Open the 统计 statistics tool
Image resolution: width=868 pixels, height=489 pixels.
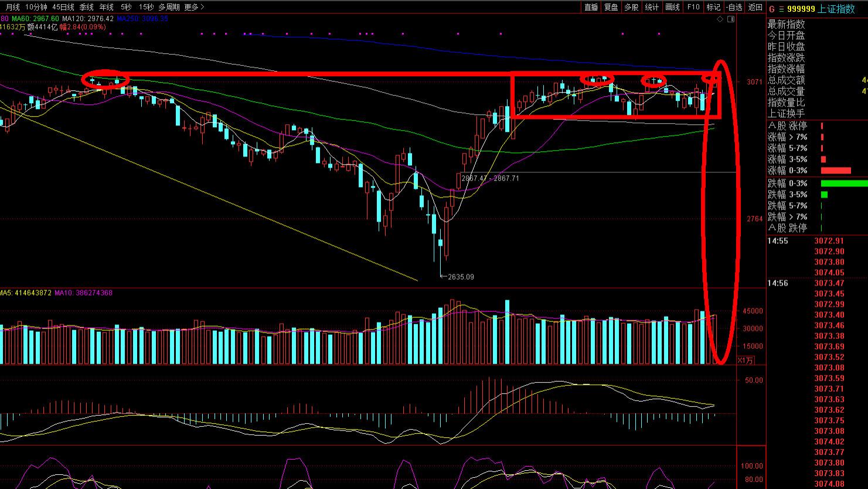(652, 7)
